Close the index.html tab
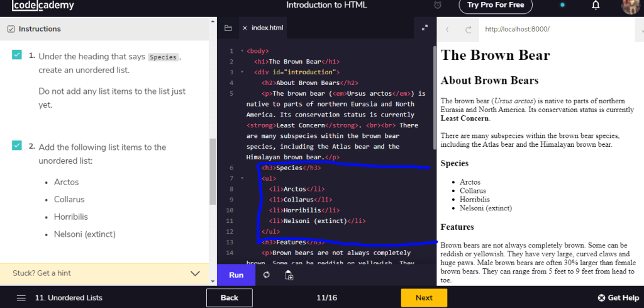 [x=245, y=28]
